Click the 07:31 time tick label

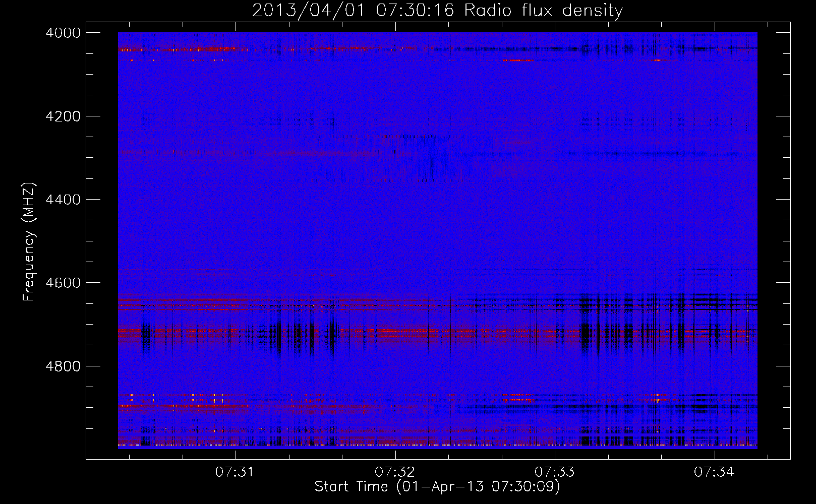[x=235, y=472]
